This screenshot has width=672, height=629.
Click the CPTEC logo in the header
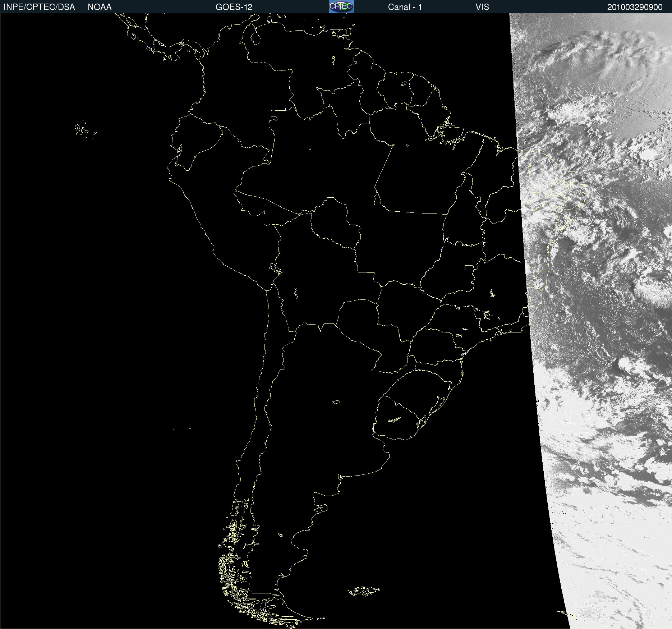341,6
